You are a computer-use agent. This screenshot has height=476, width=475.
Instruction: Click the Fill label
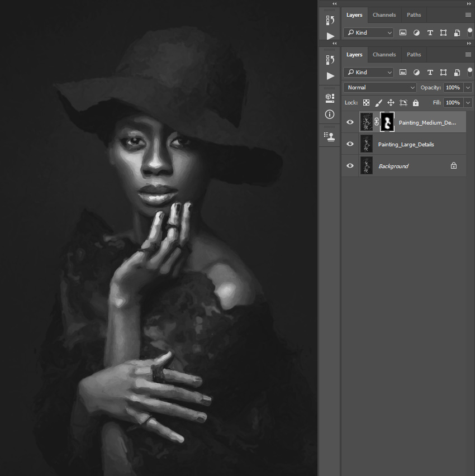point(437,103)
